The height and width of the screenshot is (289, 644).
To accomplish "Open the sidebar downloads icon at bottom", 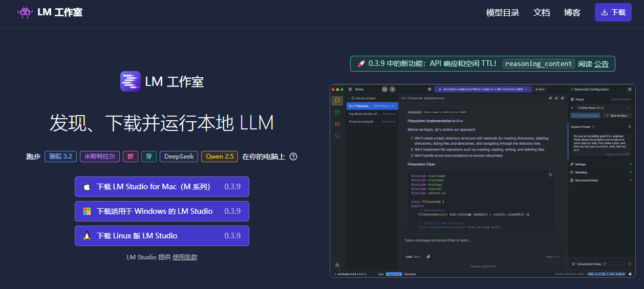I will click(x=337, y=264).
